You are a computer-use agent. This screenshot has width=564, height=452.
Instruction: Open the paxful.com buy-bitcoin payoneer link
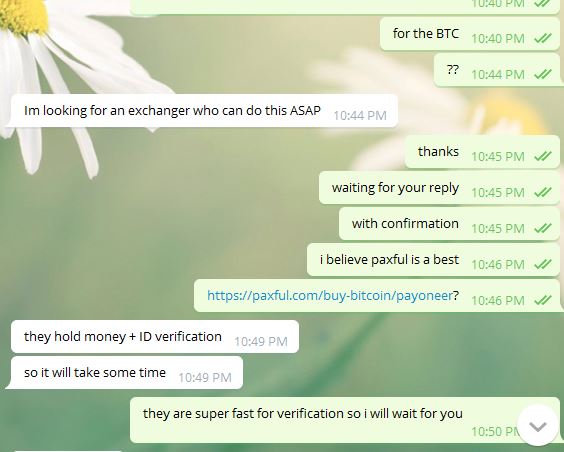[x=329, y=296]
